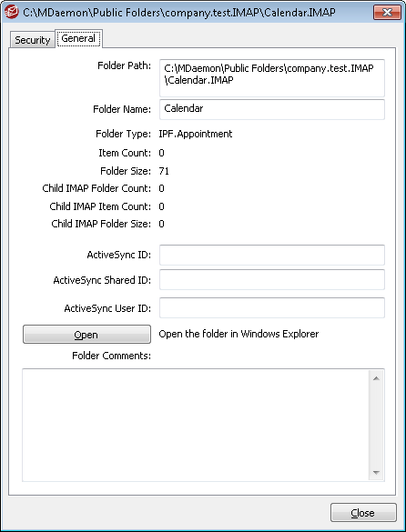Close the dialog with the red X
This screenshot has height=532, width=406.
coord(387,12)
